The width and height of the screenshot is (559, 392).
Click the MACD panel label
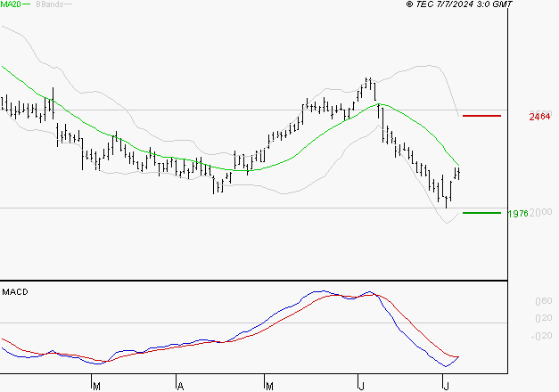[15, 292]
